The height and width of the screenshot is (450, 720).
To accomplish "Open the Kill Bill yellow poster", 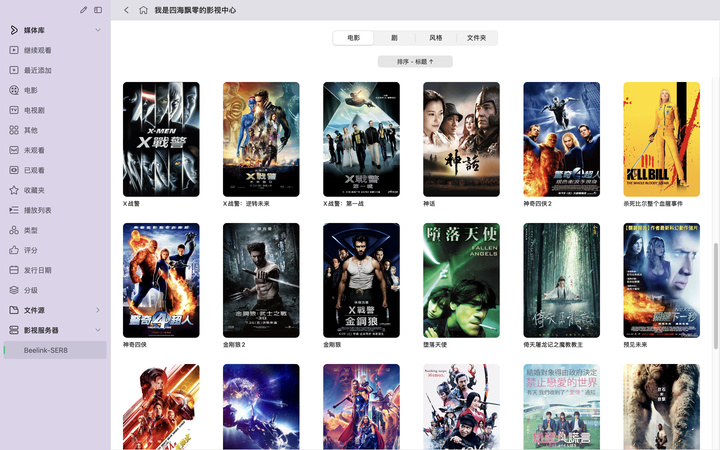I will click(x=662, y=139).
